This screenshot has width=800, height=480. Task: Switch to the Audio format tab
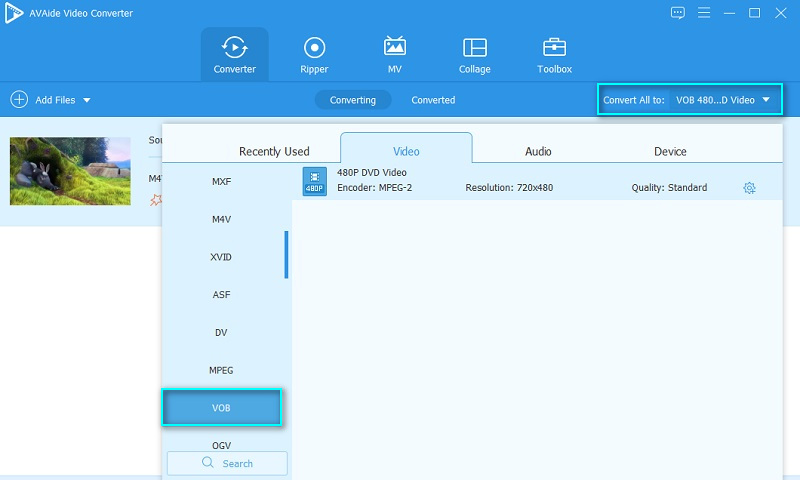[538, 151]
